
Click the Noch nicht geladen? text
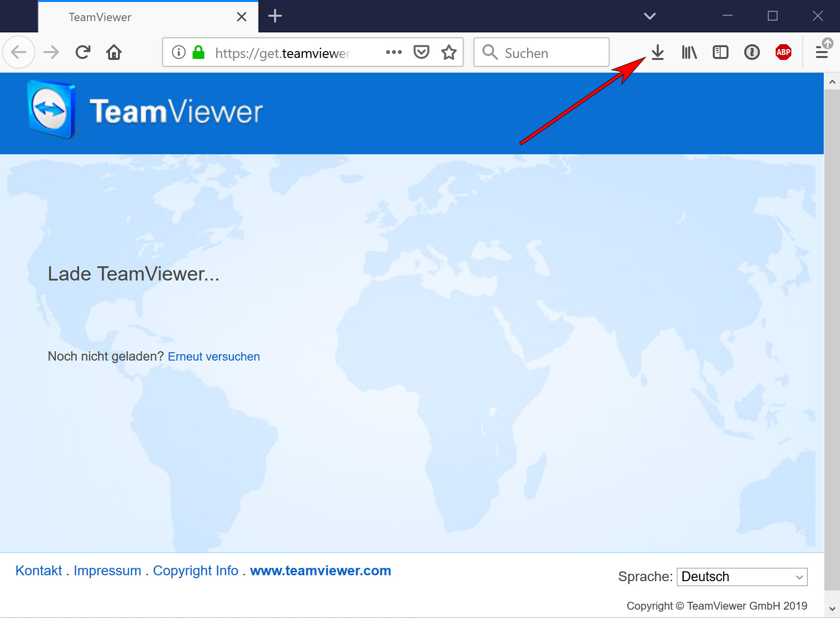coord(106,357)
